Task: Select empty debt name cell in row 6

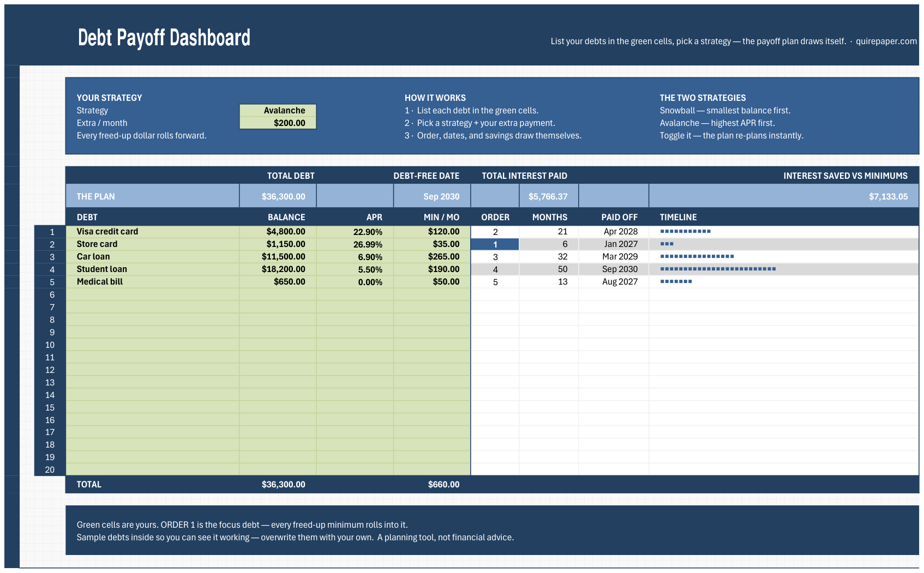Action: (152, 294)
